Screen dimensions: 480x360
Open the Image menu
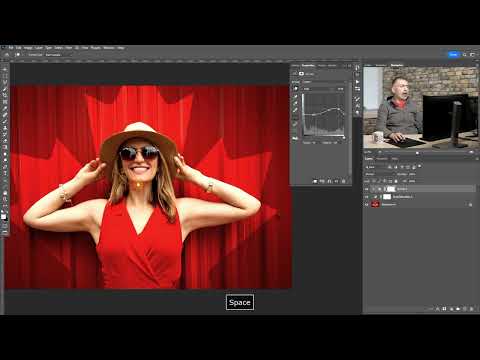28,48
